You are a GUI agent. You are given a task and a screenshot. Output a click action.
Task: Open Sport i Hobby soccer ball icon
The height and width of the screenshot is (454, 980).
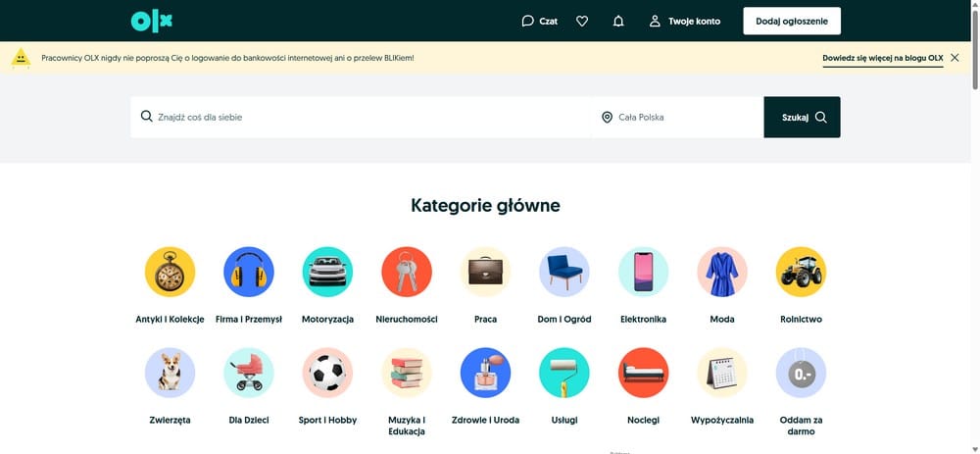click(327, 373)
